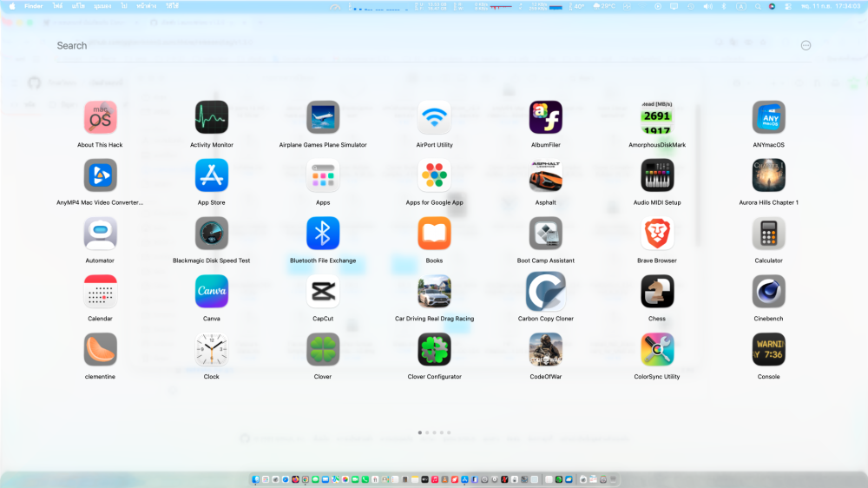Screen dimensions: 868x488
Task: Open Clover Configurator
Action: click(x=434, y=350)
